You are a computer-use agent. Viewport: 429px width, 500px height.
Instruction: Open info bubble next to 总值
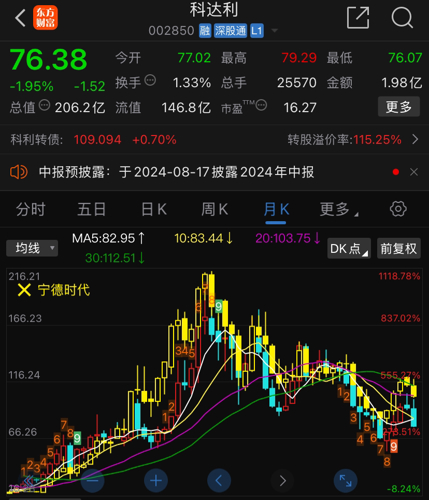44,105
